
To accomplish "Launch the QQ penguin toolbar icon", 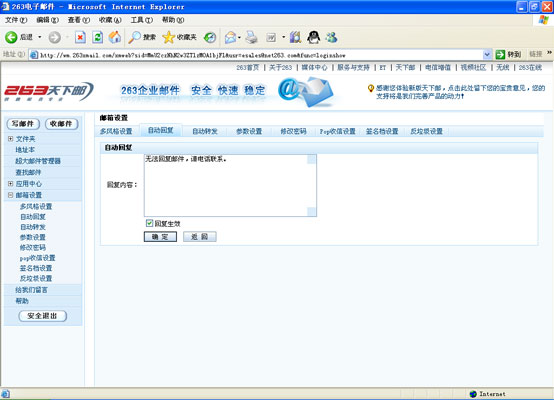I will click(313, 37).
